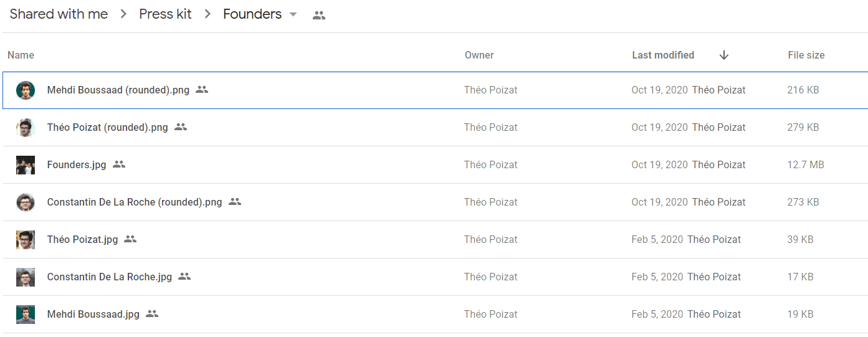Image resolution: width=868 pixels, height=337 pixels.
Task: Click shared icon beside Théo Poizat.jpg
Action: tap(130, 239)
